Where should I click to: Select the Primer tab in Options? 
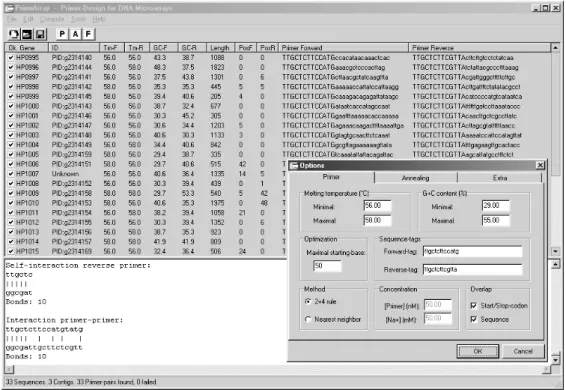[331, 177]
